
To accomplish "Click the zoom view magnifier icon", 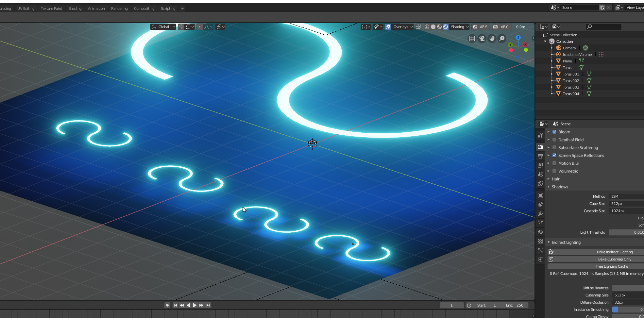I will point(502,39).
